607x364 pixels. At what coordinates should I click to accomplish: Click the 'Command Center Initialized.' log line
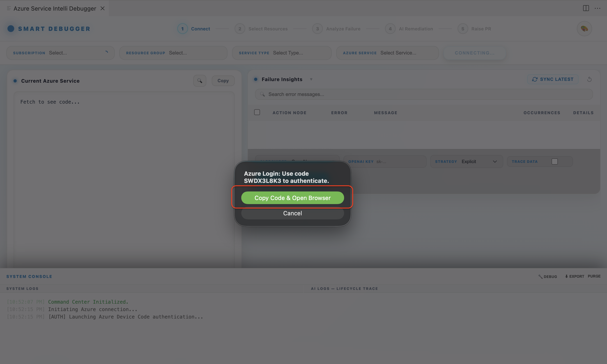[x=88, y=302]
